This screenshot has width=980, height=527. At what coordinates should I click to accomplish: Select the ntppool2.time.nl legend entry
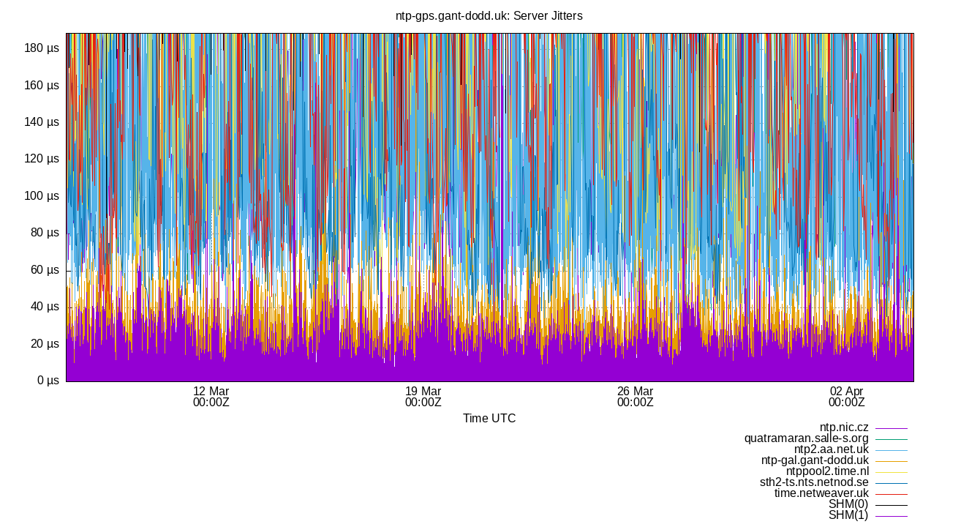coord(826,471)
